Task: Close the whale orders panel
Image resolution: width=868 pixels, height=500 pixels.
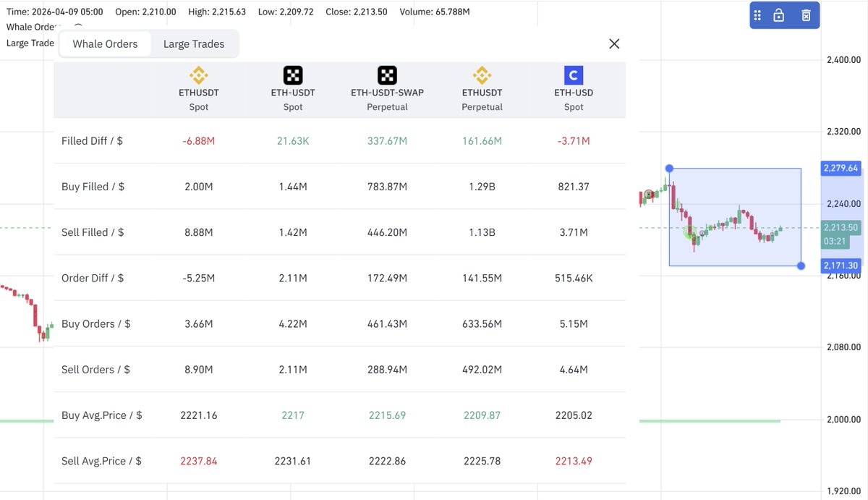Action: pos(614,43)
